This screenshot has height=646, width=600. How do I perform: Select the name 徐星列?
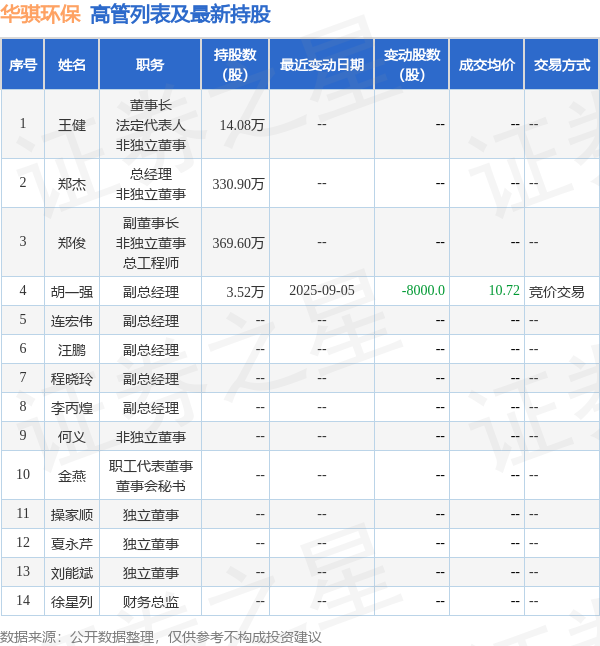(72, 602)
